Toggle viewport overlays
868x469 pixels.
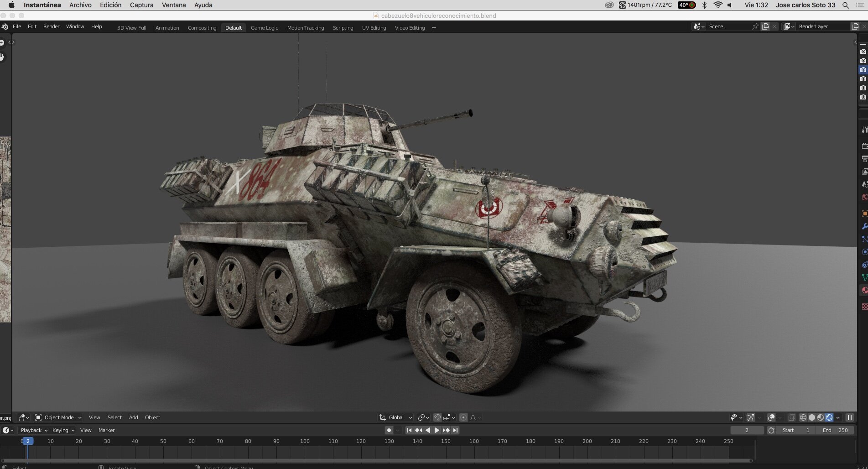pyautogui.click(x=771, y=417)
